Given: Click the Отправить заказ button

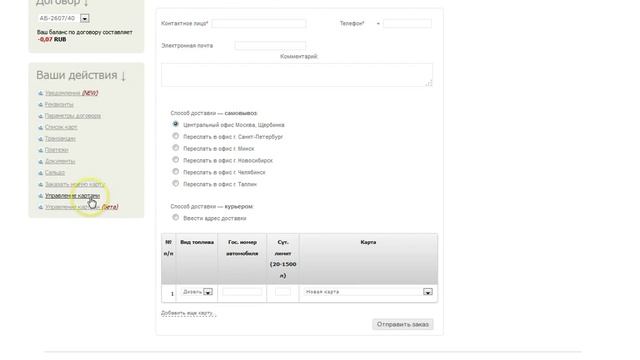Looking at the screenshot, I should click(x=402, y=324).
